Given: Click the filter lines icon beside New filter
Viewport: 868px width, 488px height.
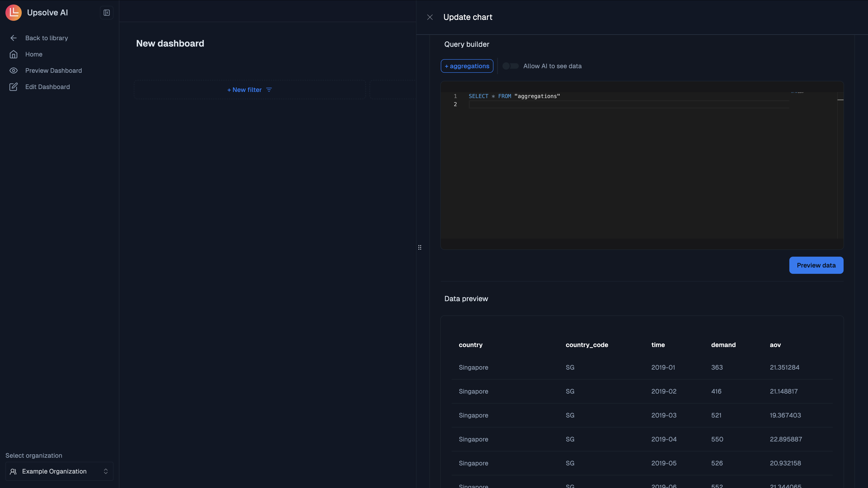Looking at the screenshot, I should [269, 90].
